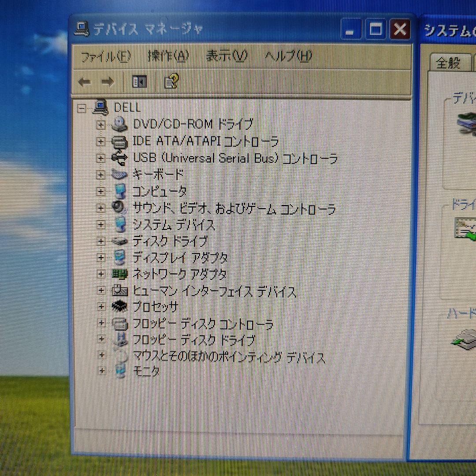The width and height of the screenshot is (476, 476).
Task: Select the USB コントローラ device icon
Action: [120, 158]
